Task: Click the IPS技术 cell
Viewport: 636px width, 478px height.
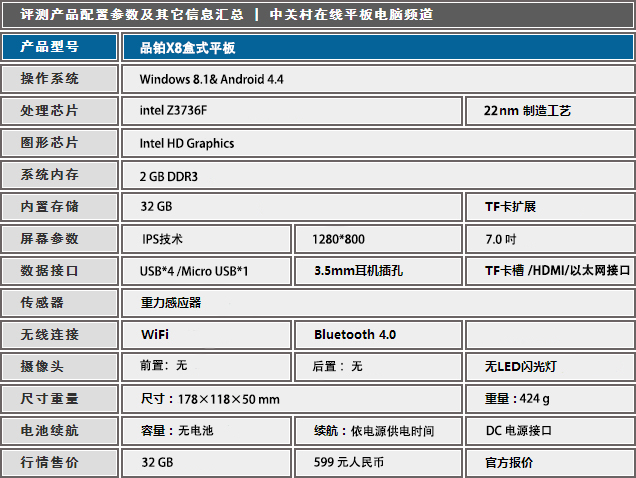Action: (206, 239)
